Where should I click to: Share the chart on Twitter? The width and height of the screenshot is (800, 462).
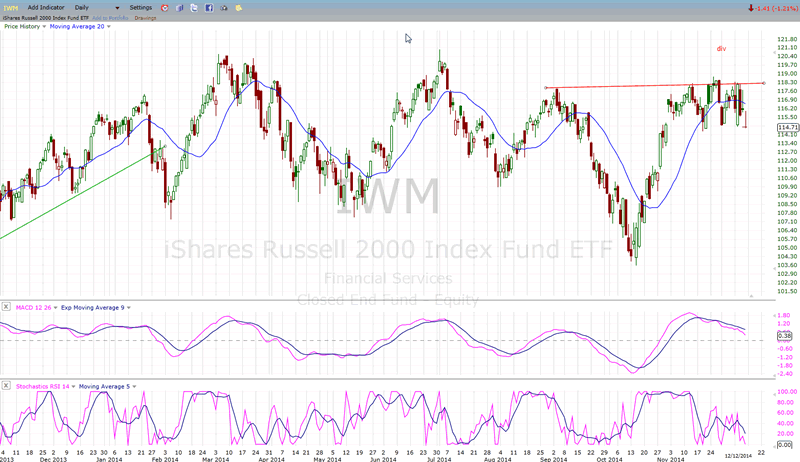(194, 8)
